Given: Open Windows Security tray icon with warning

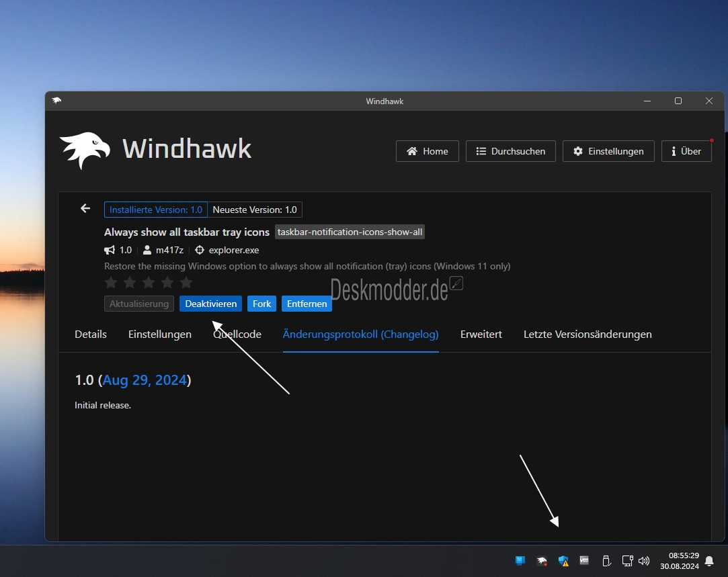Looking at the screenshot, I should [x=563, y=562].
